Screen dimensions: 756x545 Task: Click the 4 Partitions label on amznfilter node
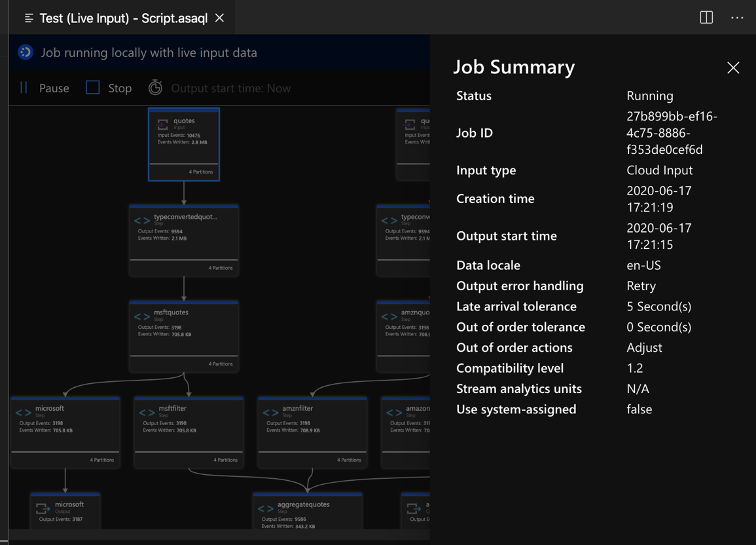tap(349, 460)
